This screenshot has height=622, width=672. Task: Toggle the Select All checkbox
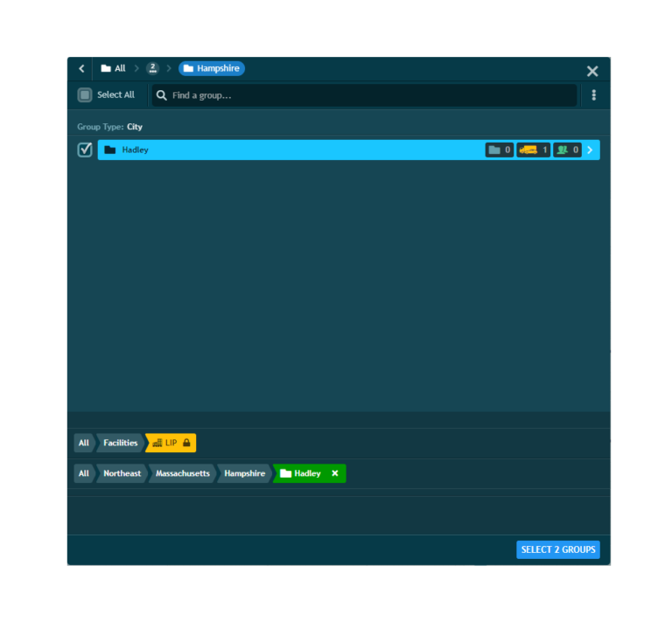[x=85, y=94]
